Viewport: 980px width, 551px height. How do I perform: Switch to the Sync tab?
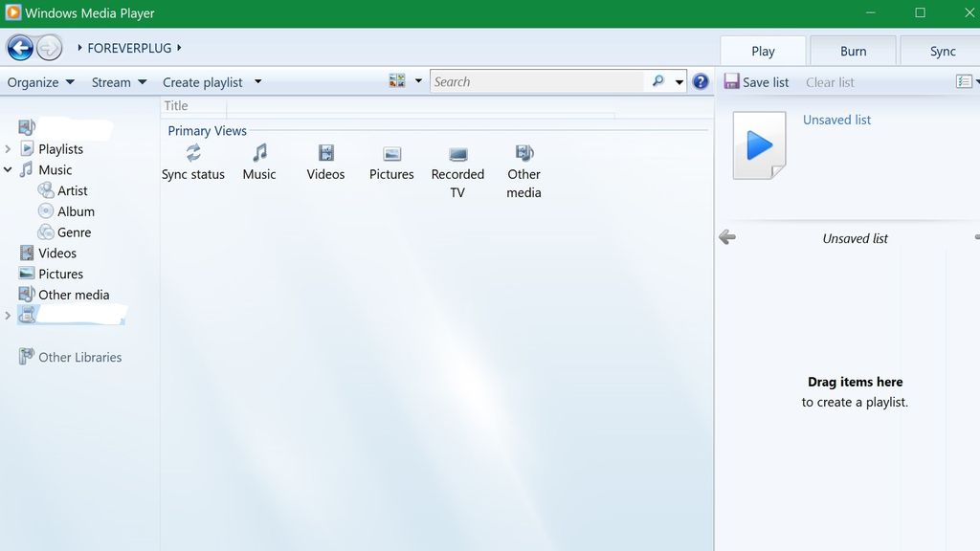(x=939, y=50)
